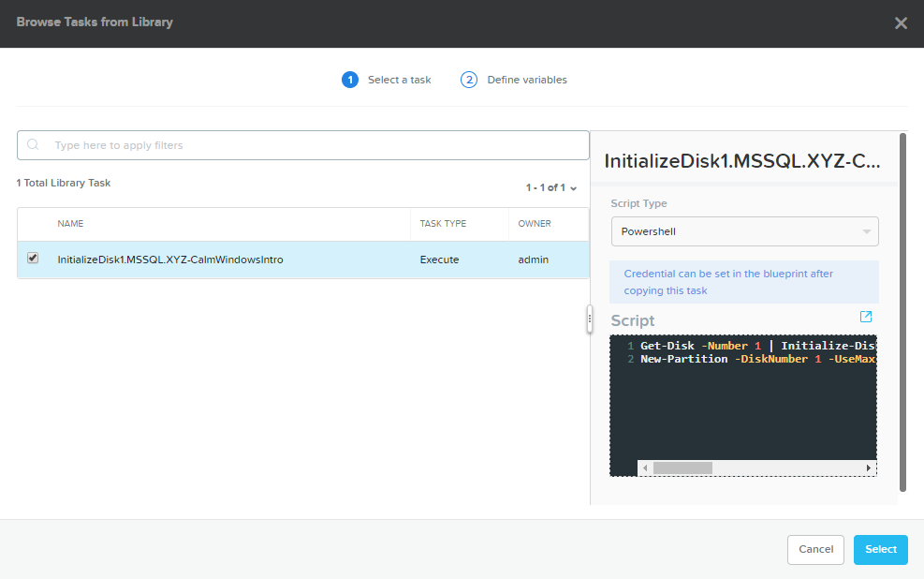The height and width of the screenshot is (579, 924).
Task: Click the horizontal scrollbar thumb in script box
Action: click(682, 468)
